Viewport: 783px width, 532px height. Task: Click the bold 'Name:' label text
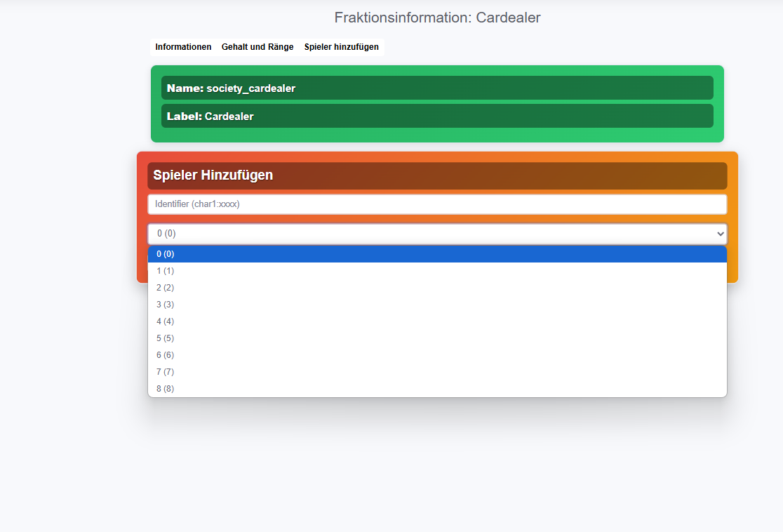point(185,88)
